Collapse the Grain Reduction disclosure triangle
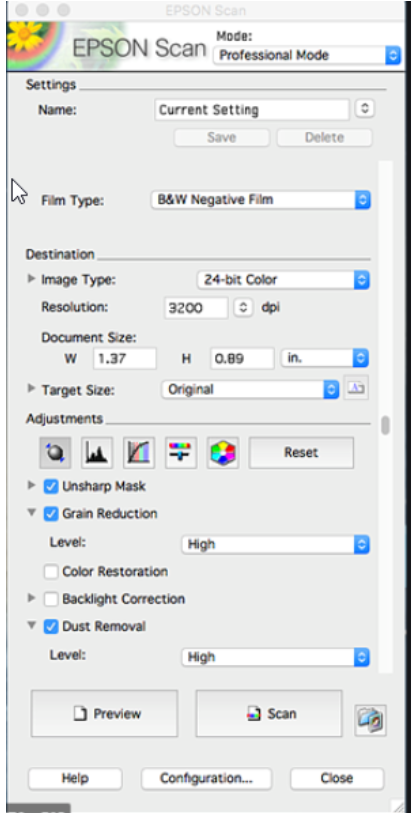Viewport: 420px width, 816px height. coord(32,513)
